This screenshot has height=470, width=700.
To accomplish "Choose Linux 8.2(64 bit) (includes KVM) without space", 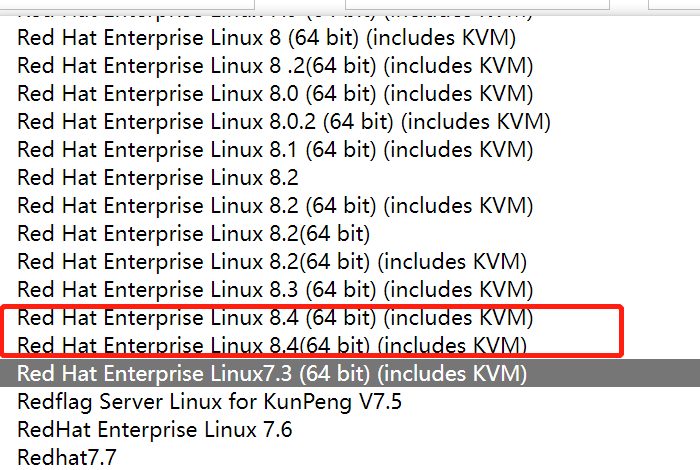I will [272, 262].
